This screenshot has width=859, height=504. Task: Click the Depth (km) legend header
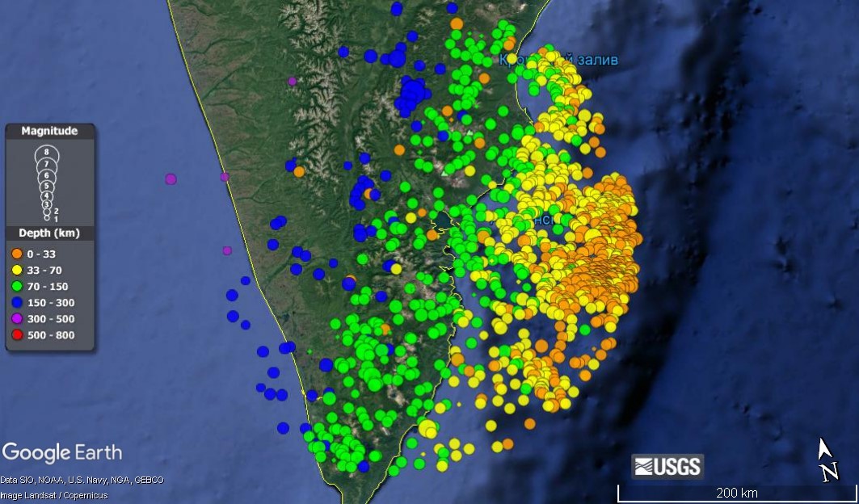point(49,233)
